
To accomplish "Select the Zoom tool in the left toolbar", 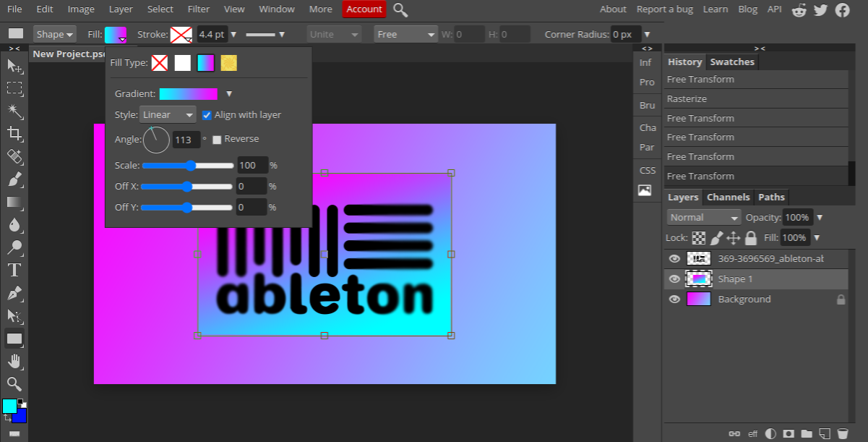I will pyautogui.click(x=14, y=383).
